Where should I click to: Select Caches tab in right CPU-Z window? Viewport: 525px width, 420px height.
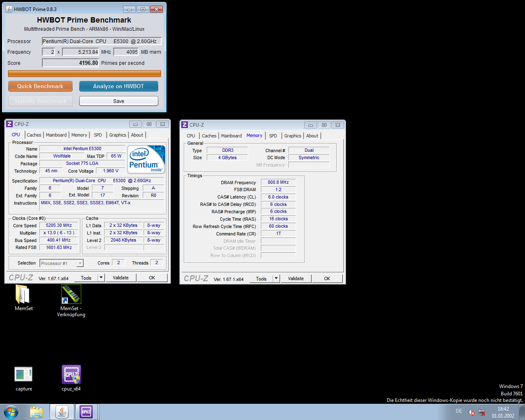click(x=209, y=136)
